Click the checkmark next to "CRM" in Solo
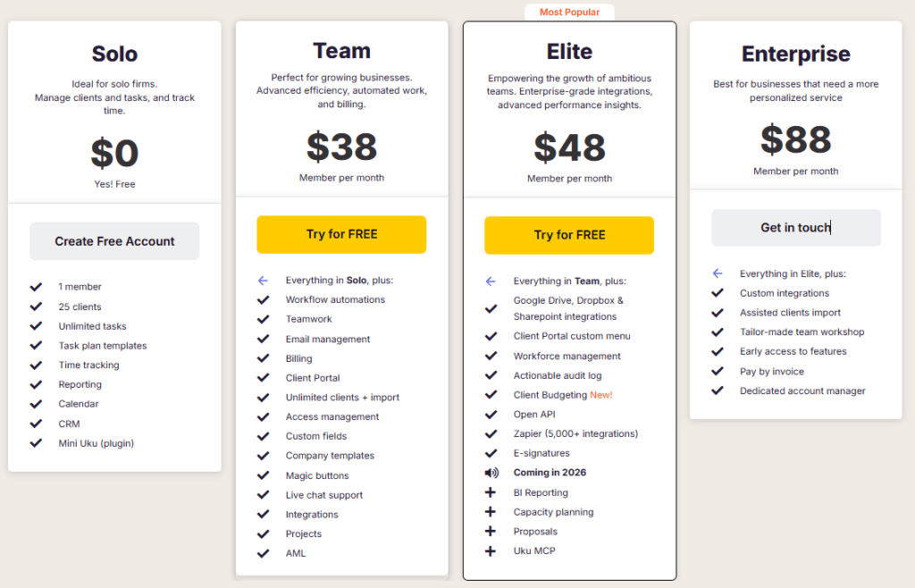915x588 pixels. pyautogui.click(x=36, y=423)
